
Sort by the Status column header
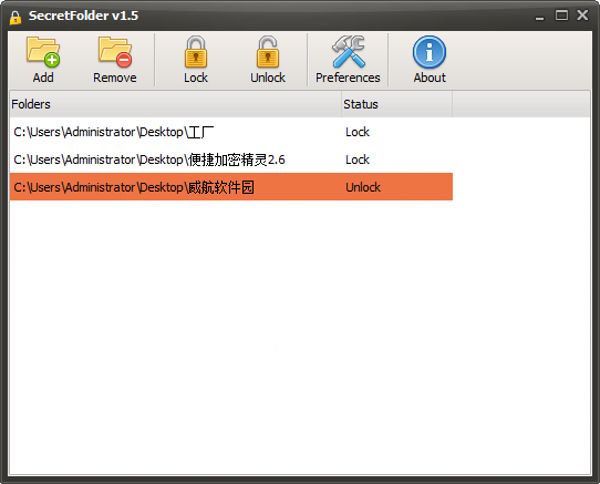397,104
